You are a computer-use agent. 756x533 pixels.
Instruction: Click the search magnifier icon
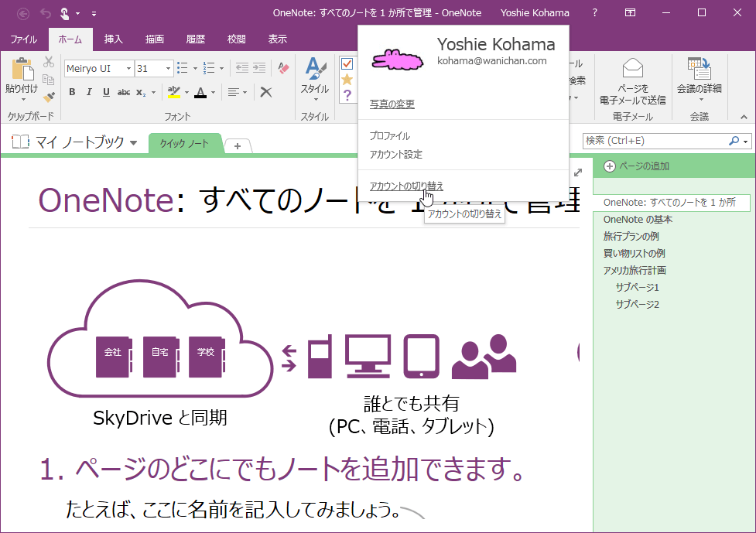[x=734, y=141]
